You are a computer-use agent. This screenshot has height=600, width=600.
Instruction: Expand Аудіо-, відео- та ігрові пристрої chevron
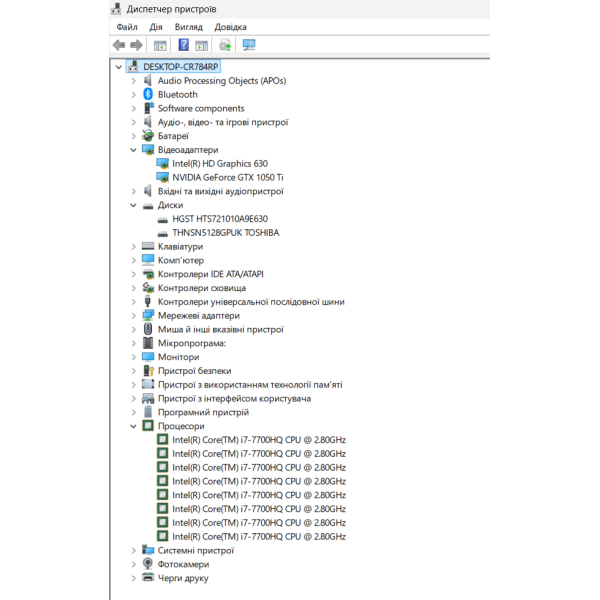point(134,122)
